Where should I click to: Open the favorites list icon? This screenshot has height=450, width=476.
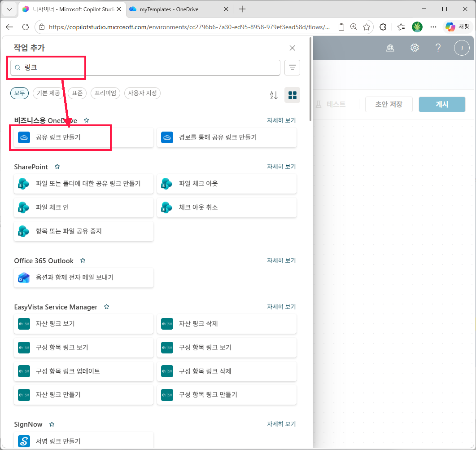[401, 27]
